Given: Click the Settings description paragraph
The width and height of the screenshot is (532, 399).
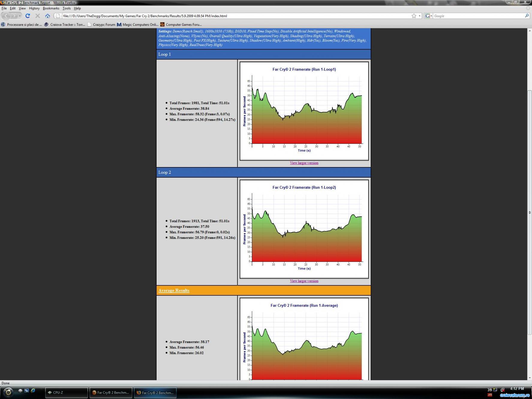Looking at the screenshot, I should pyautogui.click(x=262, y=38).
